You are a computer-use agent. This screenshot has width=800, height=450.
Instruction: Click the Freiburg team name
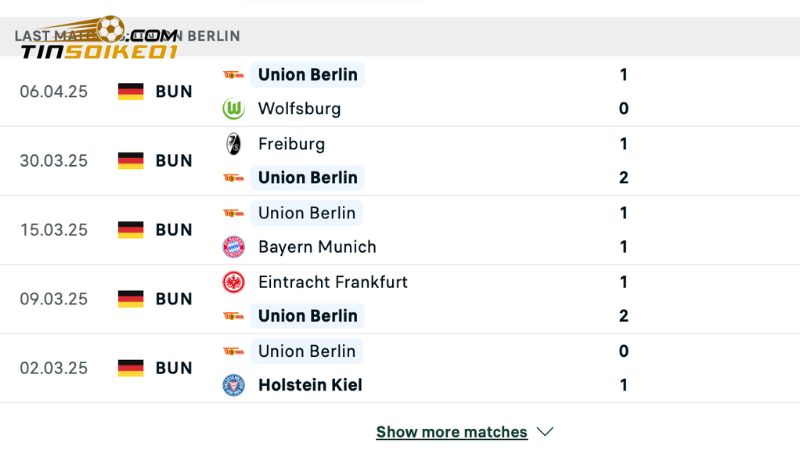coord(291,144)
